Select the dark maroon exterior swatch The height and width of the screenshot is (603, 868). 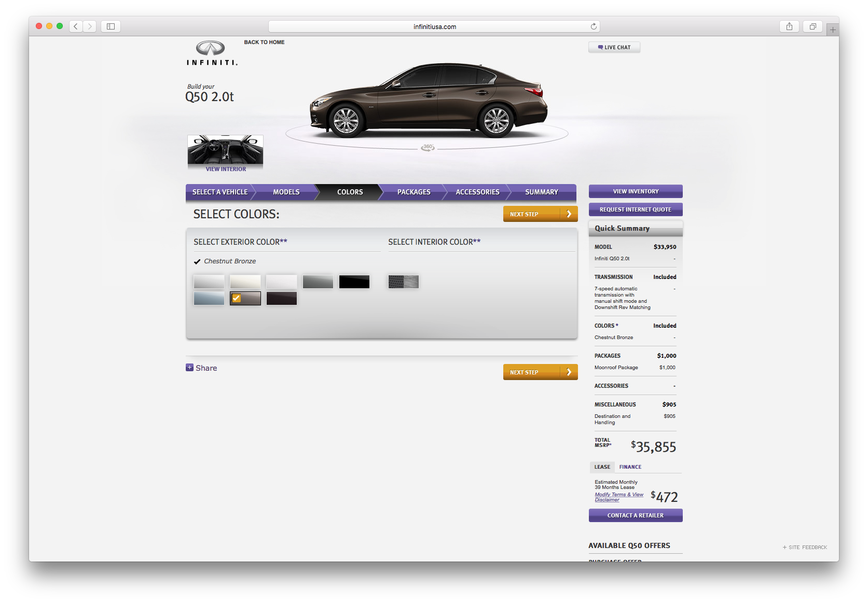[x=282, y=298]
